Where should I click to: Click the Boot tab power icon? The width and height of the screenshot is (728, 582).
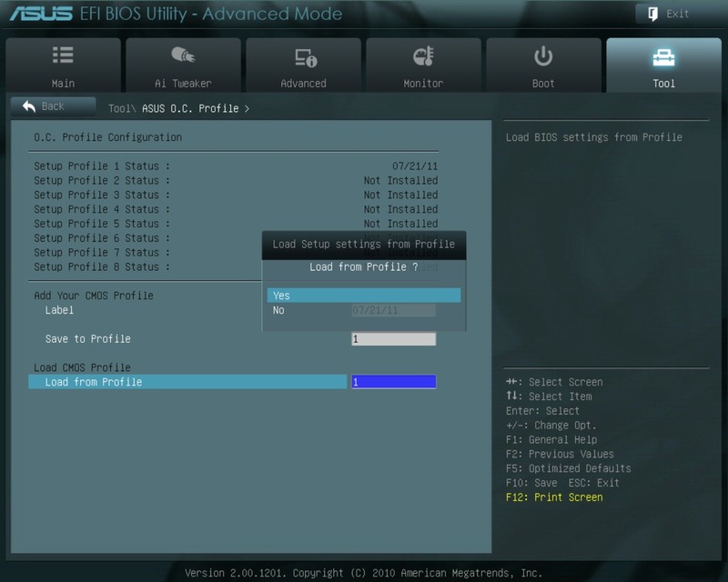(x=543, y=56)
